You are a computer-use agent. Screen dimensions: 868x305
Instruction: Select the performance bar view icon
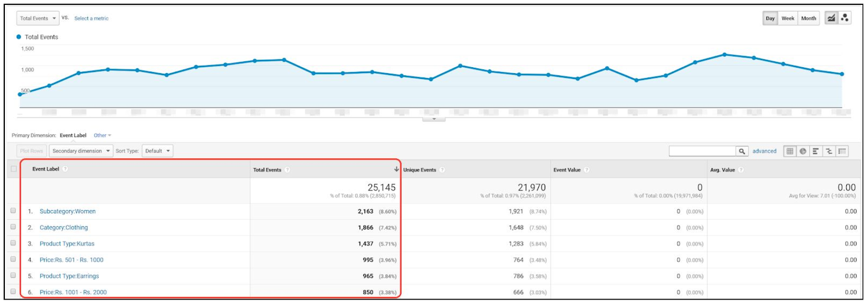click(816, 151)
